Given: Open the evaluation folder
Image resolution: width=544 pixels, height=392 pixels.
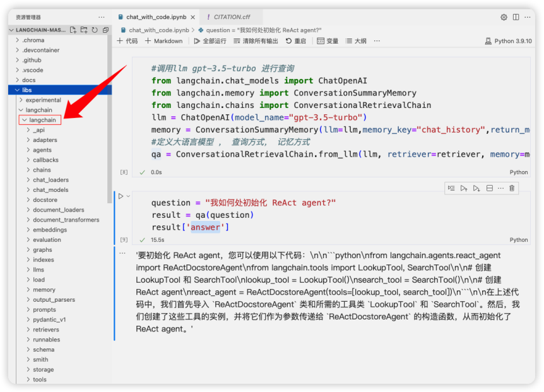Looking at the screenshot, I should point(60,240).
